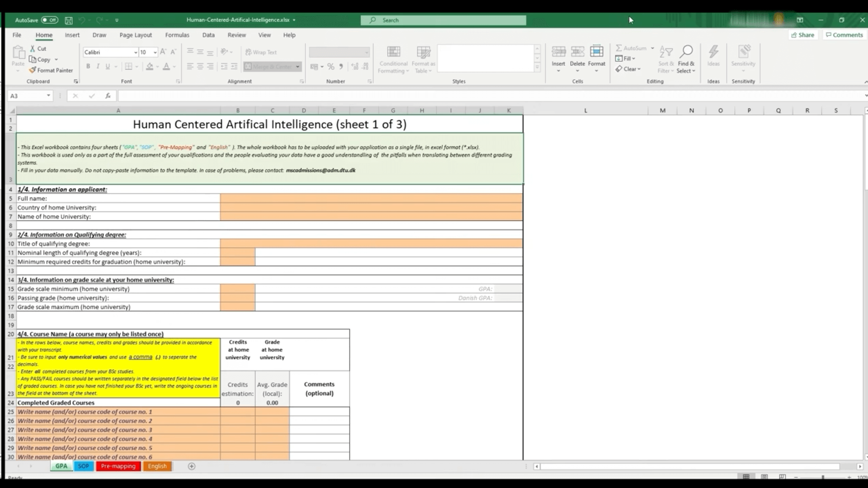Open the Calibri font name dropdown
868x488 pixels.
tap(135, 52)
